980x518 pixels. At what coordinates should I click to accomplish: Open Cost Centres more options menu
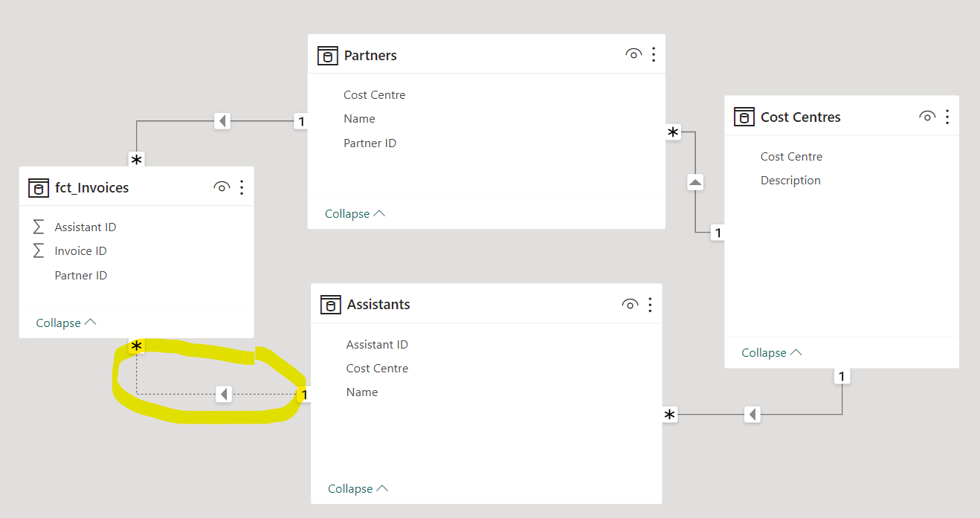pyautogui.click(x=947, y=117)
